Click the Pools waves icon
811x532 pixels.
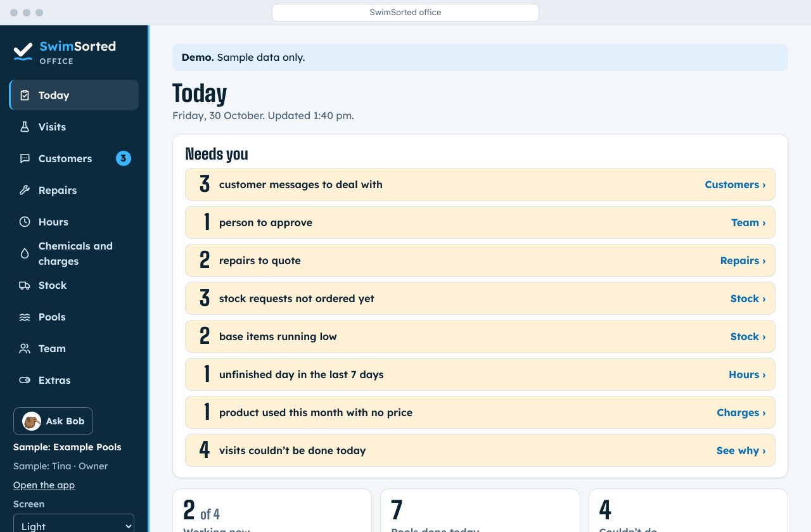(x=25, y=317)
